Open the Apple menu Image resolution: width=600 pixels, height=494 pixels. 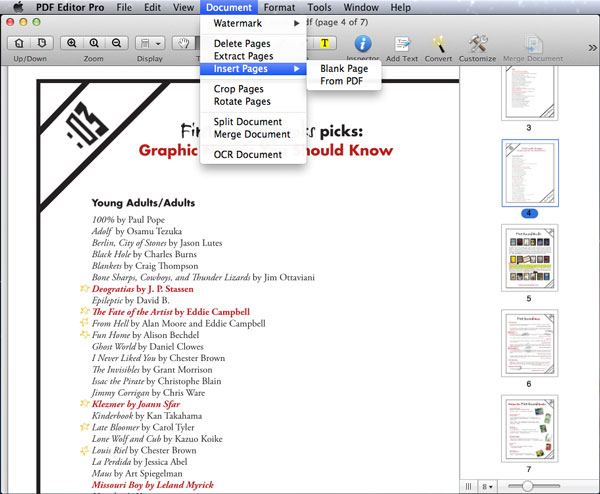click(x=18, y=7)
